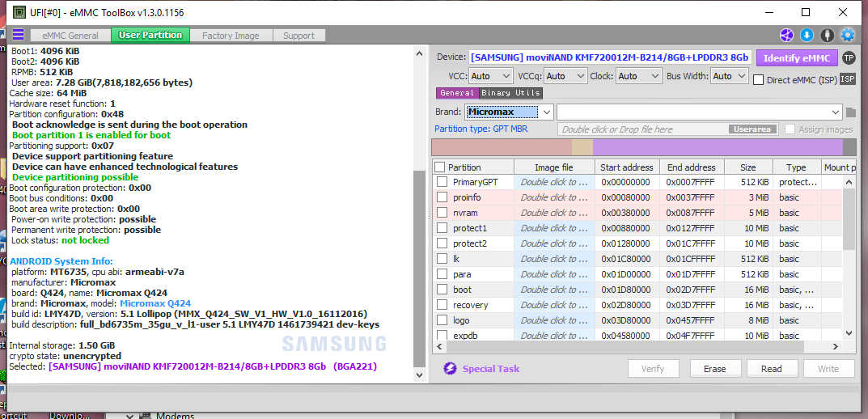Select the User Partition tab
Image resolution: width=868 pixels, height=419 pixels.
tap(150, 35)
